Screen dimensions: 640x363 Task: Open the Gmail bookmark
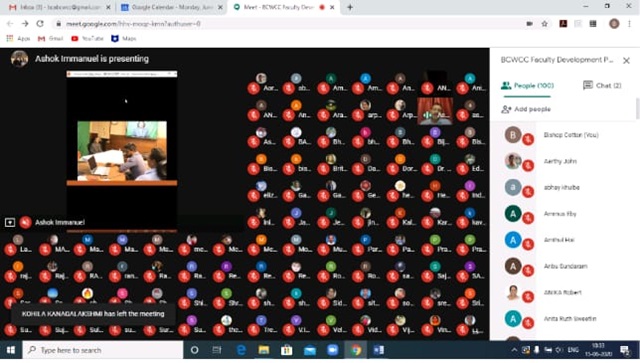[x=51, y=38]
